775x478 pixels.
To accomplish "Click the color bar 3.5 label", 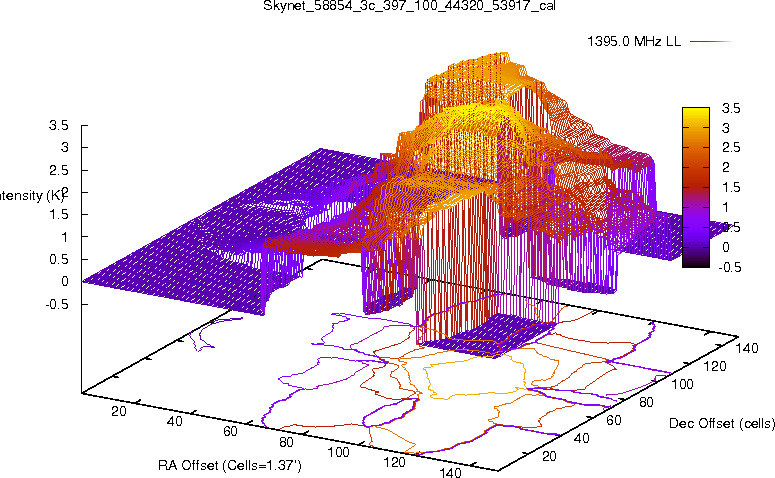I will point(731,108).
